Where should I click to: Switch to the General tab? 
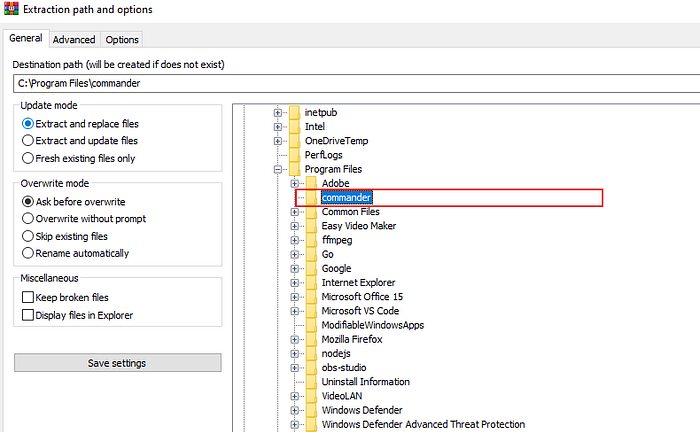[x=26, y=38]
